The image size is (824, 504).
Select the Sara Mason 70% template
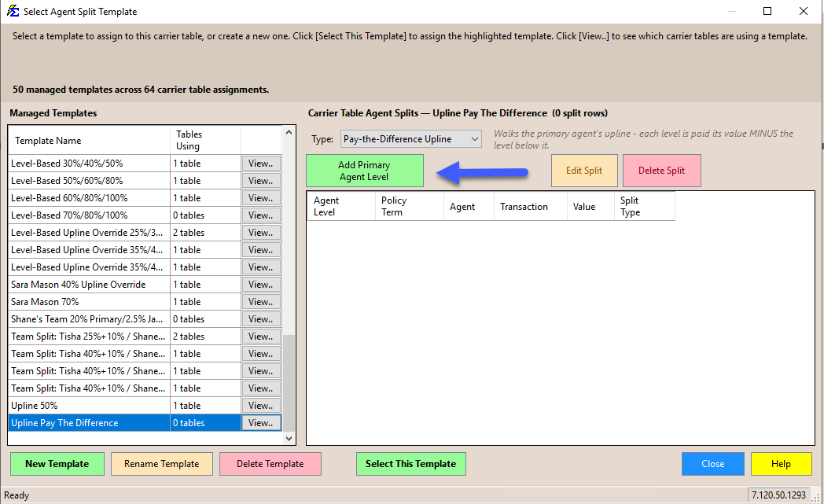pyautogui.click(x=145, y=302)
